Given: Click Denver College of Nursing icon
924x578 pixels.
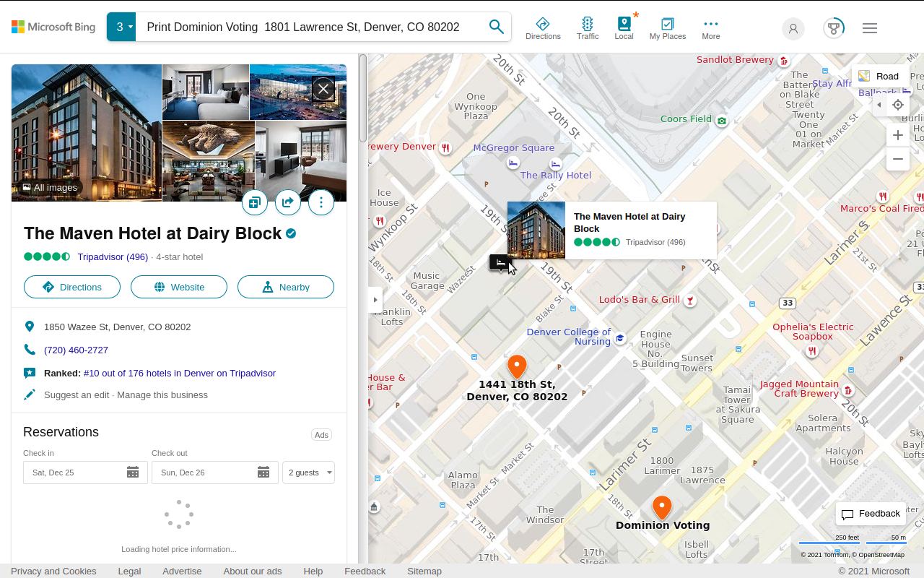Looking at the screenshot, I should point(620,337).
